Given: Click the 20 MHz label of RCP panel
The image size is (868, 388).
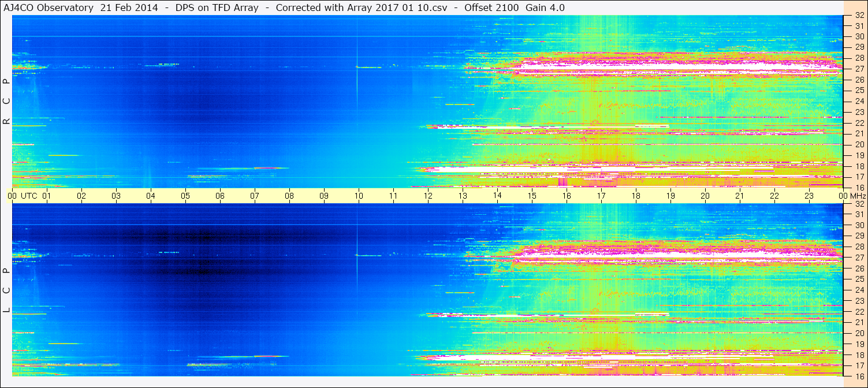Looking at the screenshot, I should tap(859, 144).
